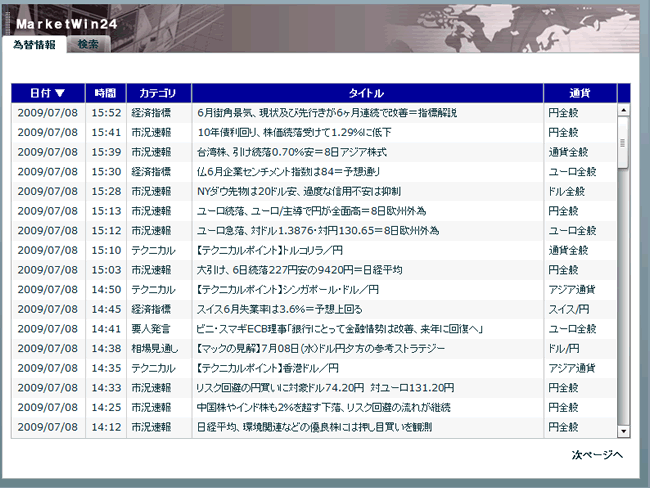Click ドル/円 currency in 14:38 row
Viewport: 650px width, 488px height.
[564, 348]
